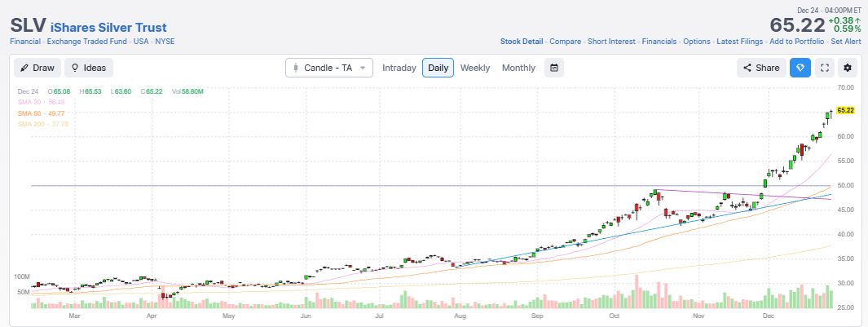Screen dimensions: 868x327
Task: Click the SMA 20 indicator label
Action: coord(42,102)
